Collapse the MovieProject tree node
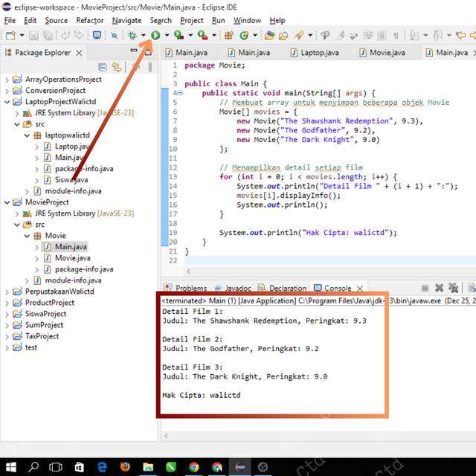 pyautogui.click(x=6, y=202)
